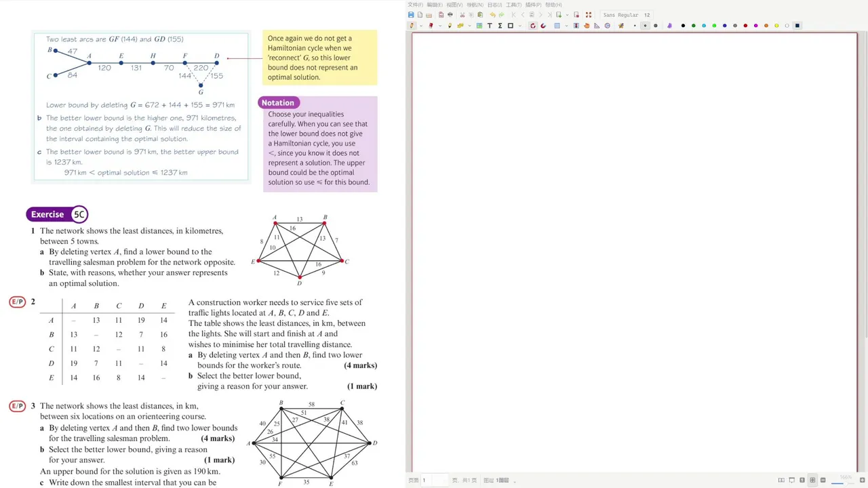This screenshot has width=868, height=488.
Task: Select the Eraser tool
Action: tap(431, 25)
